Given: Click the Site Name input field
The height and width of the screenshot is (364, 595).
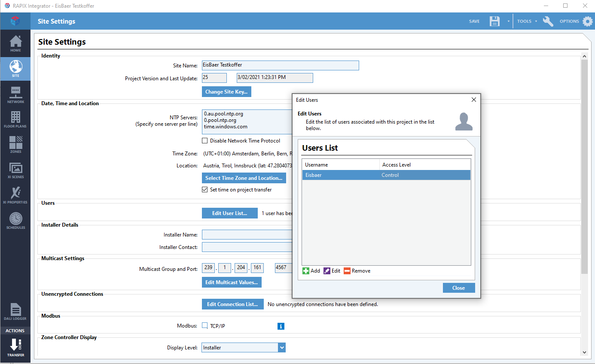Looking at the screenshot, I should (x=280, y=65).
